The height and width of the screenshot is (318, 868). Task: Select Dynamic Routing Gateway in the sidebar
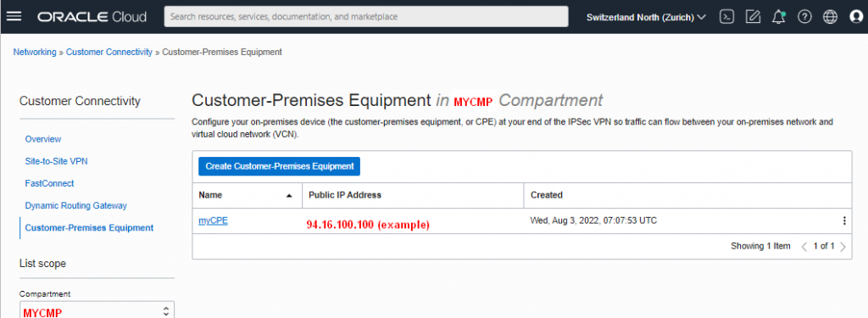75,205
